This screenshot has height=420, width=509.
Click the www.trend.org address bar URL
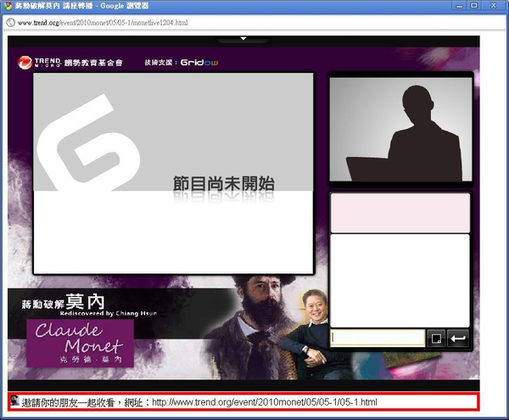coord(103,23)
